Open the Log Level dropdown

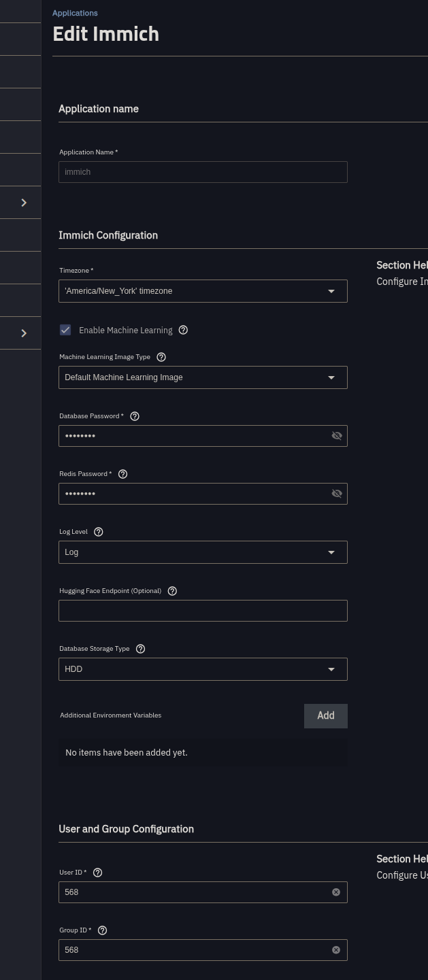point(203,552)
